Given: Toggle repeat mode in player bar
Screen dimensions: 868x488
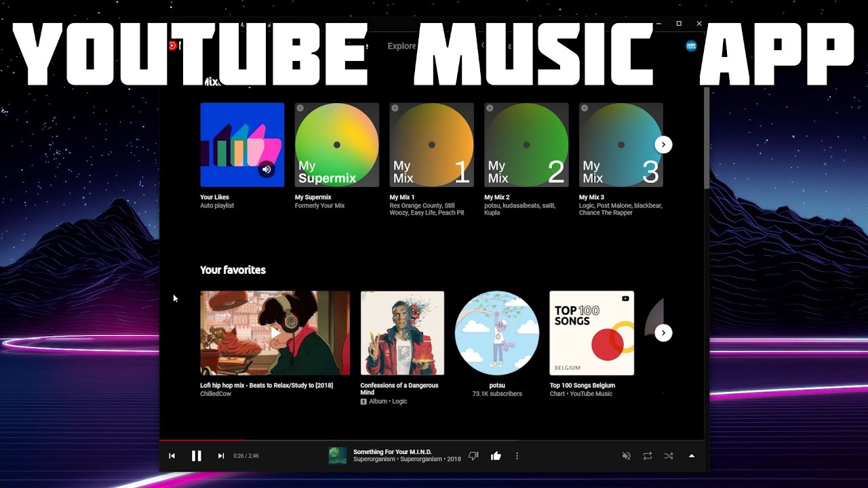Looking at the screenshot, I should [648, 456].
